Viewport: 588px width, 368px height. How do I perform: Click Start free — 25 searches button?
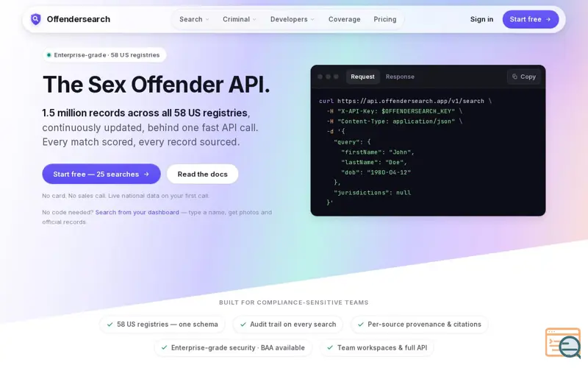(x=101, y=174)
